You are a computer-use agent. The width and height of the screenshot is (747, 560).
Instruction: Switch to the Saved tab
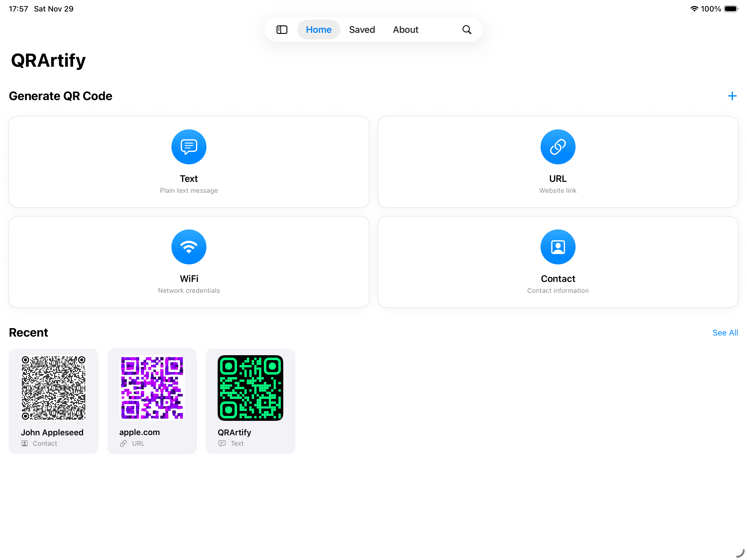tap(362, 30)
